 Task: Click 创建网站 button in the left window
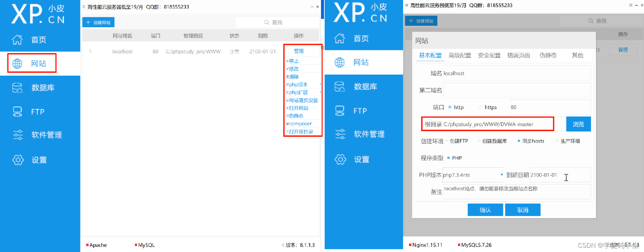tap(98, 22)
